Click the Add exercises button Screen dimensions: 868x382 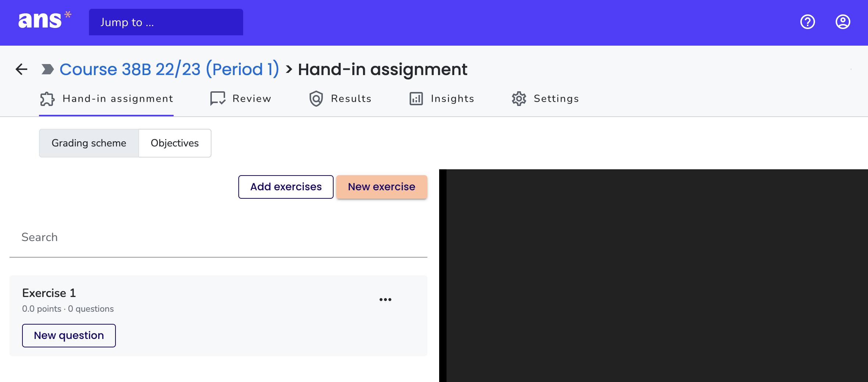pyautogui.click(x=285, y=187)
